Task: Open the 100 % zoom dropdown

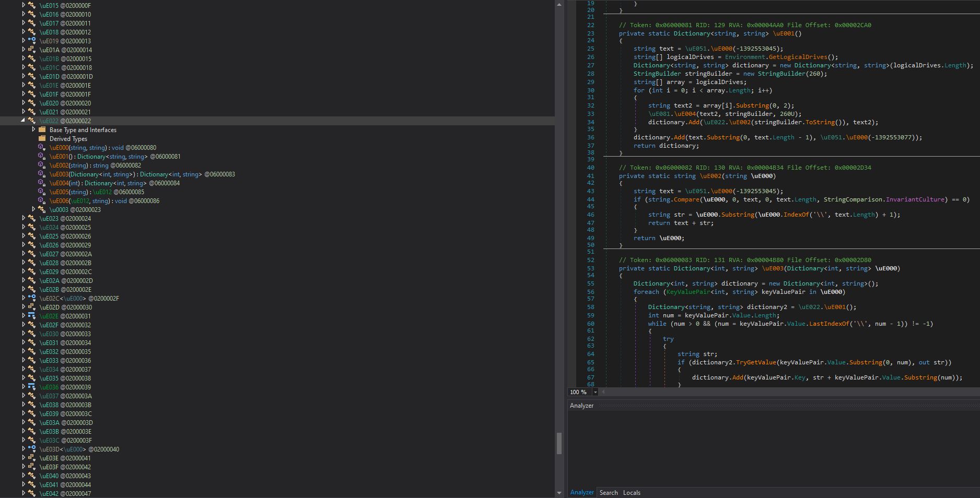Action: pos(595,392)
